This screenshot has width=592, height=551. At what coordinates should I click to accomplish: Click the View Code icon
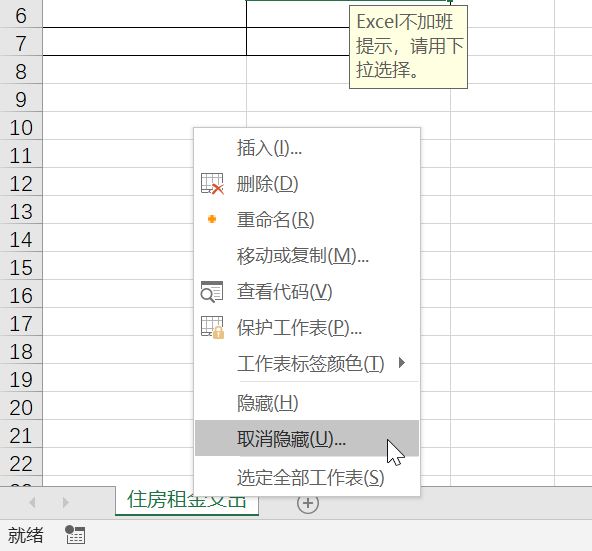[x=212, y=292]
